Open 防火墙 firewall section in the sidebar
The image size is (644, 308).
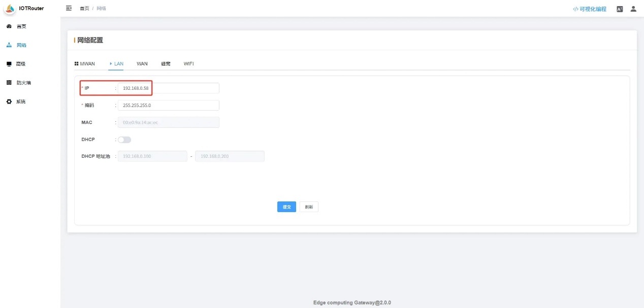coord(23,83)
